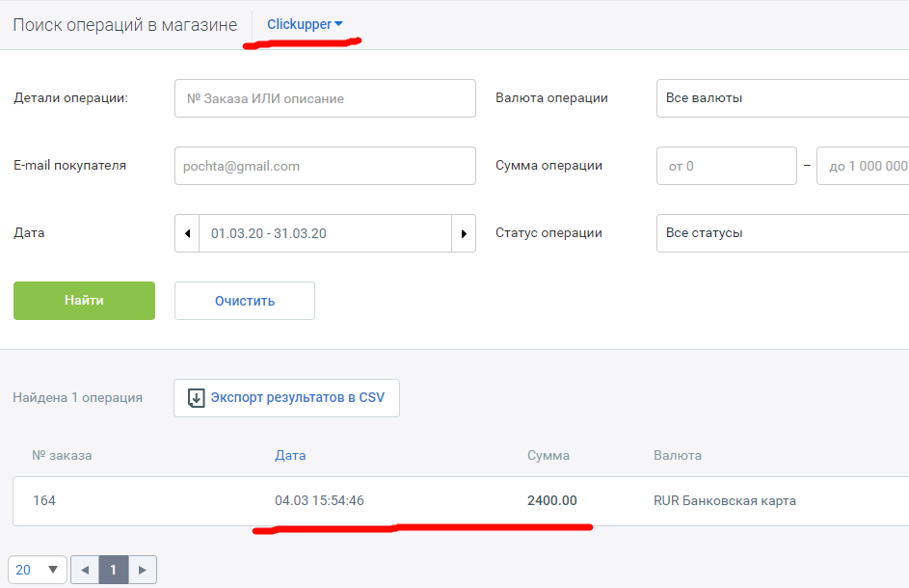This screenshot has height=588, width=909.
Task: Click the previous date range arrow
Action: pyautogui.click(x=187, y=233)
